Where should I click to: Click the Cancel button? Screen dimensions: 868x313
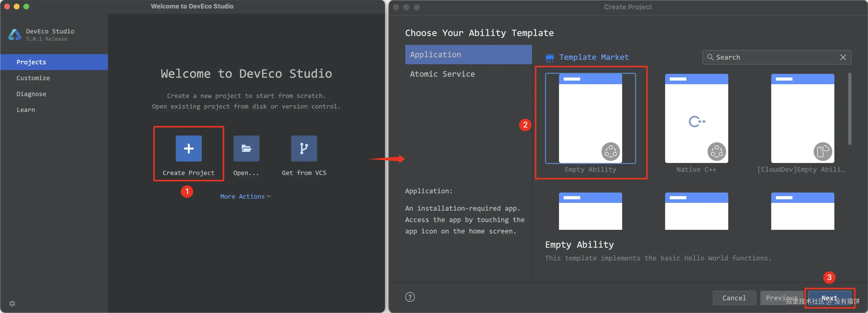pos(734,298)
